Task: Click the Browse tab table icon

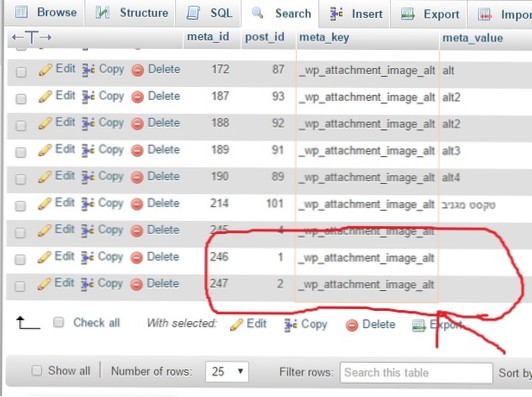Action: tap(22, 13)
